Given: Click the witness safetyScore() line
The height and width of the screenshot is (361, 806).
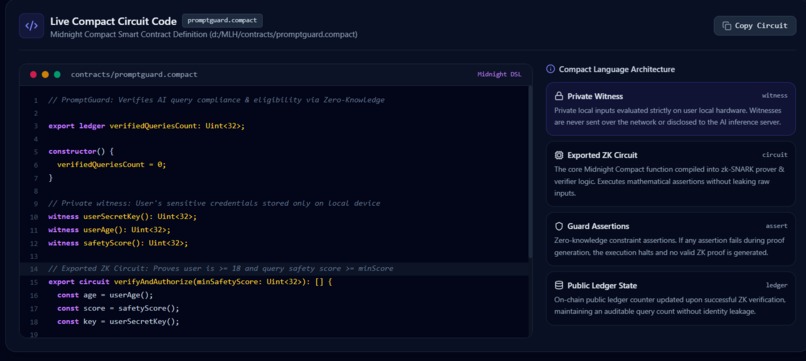Looking at the screenshot, I should pos(118,243).
